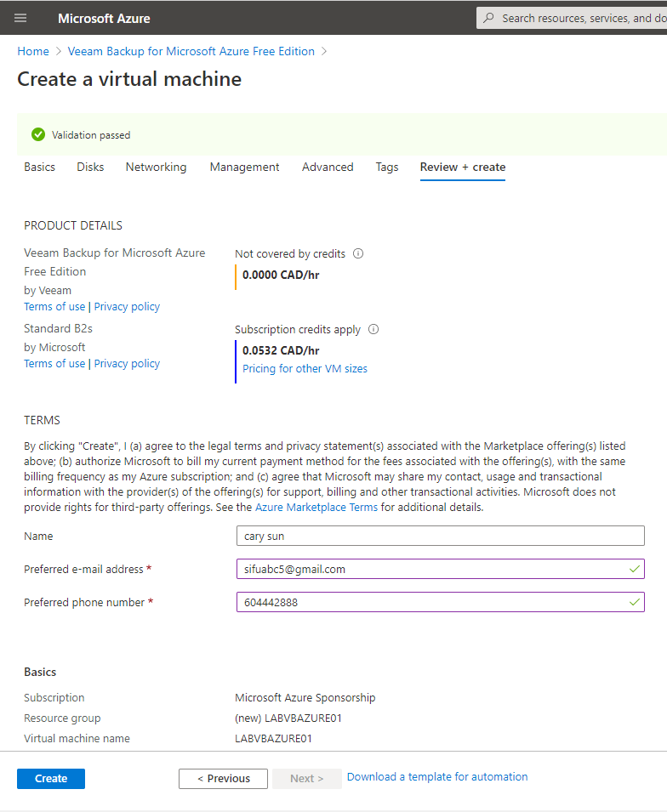The width and height of the screenshot is (667, 812).
Task: Click info icon next to Subscription credits apply
Action: (x=373, y=329)
